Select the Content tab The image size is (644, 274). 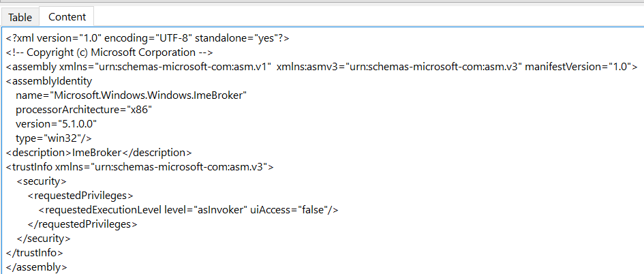click(67, 16)
